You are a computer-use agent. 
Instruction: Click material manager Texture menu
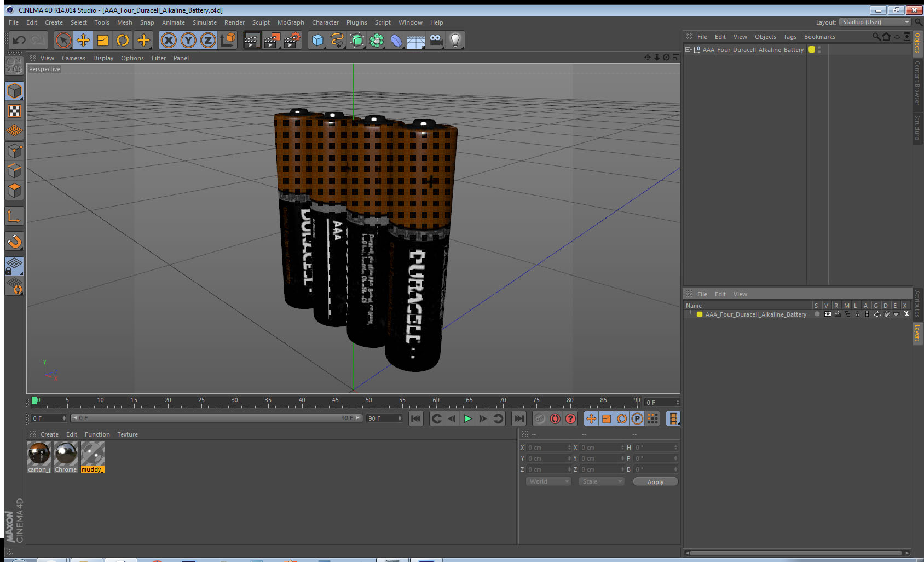(x=128, y=434)
